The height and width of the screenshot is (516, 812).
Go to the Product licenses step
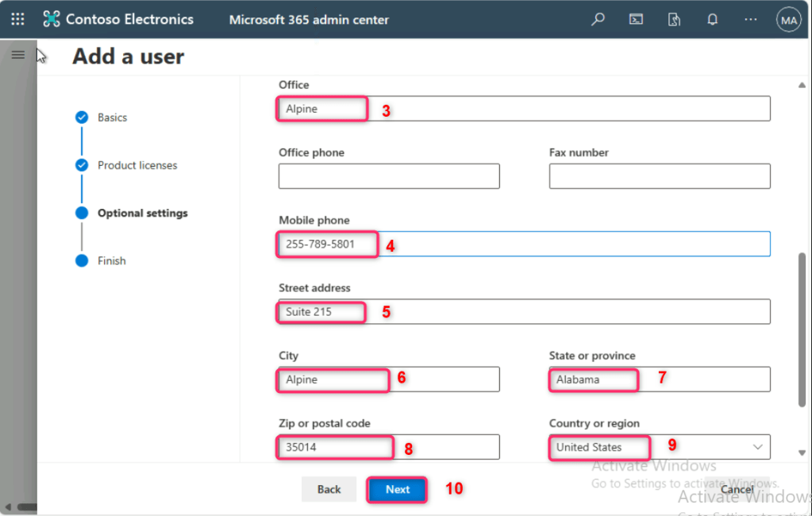[137, 165]
